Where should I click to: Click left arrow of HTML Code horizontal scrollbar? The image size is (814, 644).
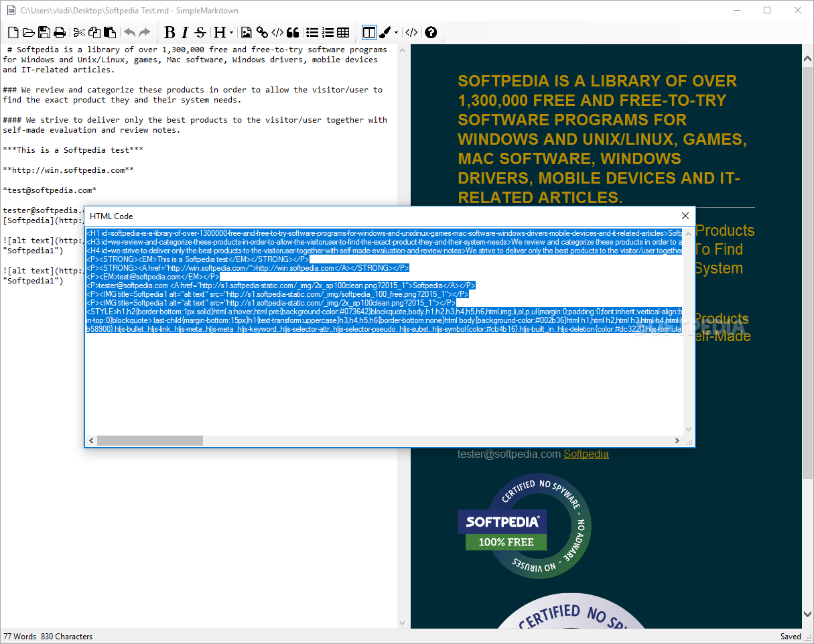pyautogui.click(x=91, y=441)
